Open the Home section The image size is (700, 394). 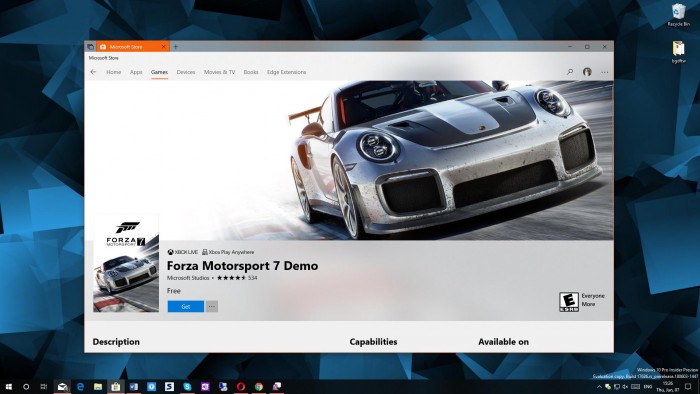tap(113, 72)
